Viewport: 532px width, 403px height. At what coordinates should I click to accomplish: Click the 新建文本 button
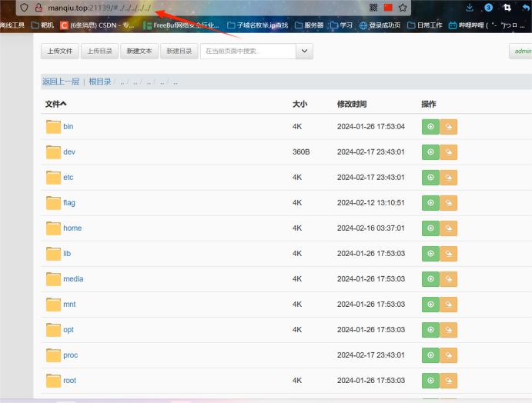point(139,52)
